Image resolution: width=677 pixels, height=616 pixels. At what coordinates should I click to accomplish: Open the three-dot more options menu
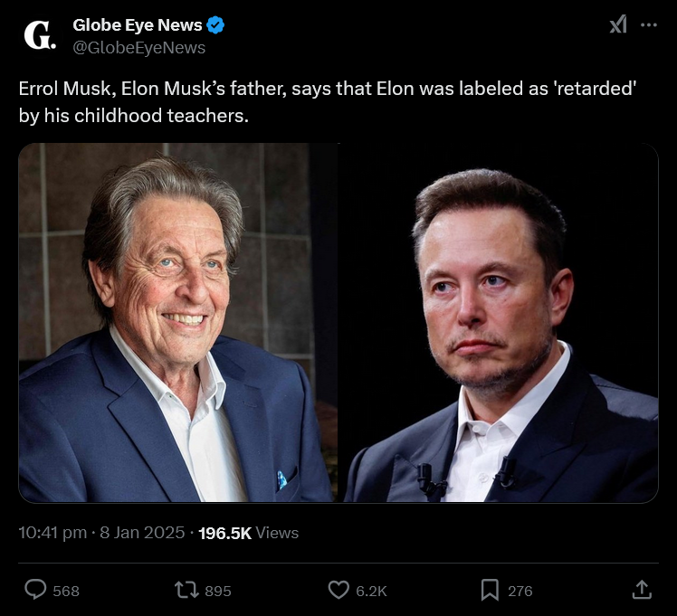tap(648, 25)
